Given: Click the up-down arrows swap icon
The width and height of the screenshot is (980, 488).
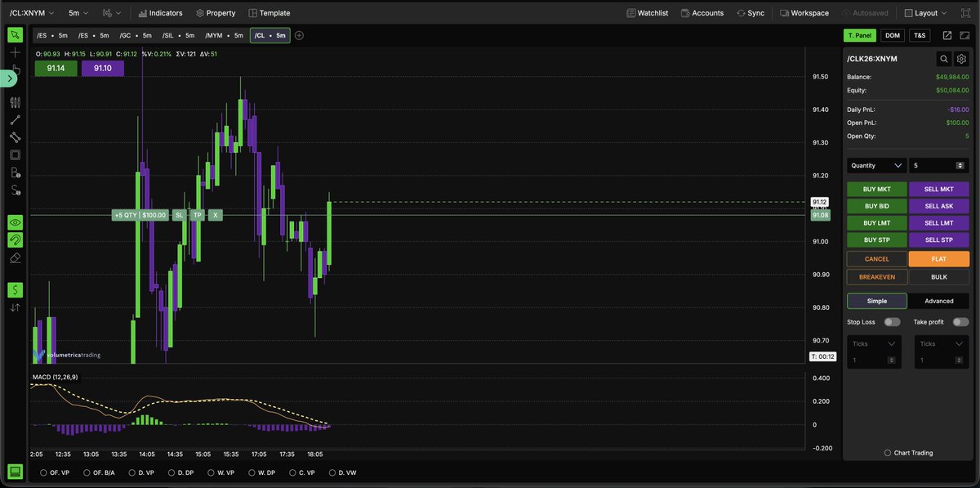Looking at the screenshot, I should click(15, 307).
